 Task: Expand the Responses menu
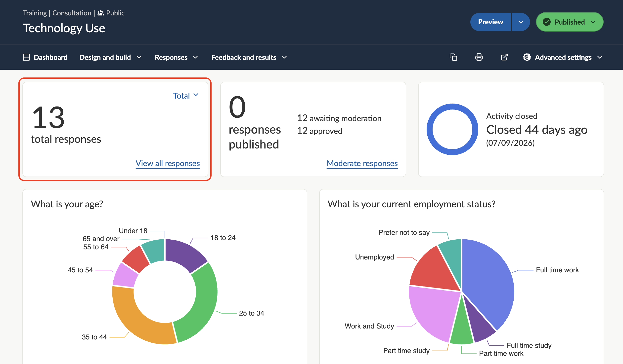[x=176, y=57]
